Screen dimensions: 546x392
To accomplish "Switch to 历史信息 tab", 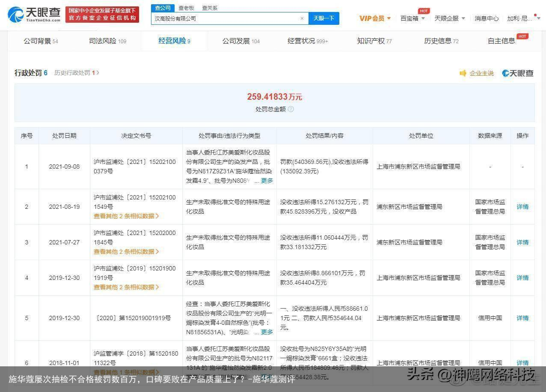I will [x=441, y=41].
